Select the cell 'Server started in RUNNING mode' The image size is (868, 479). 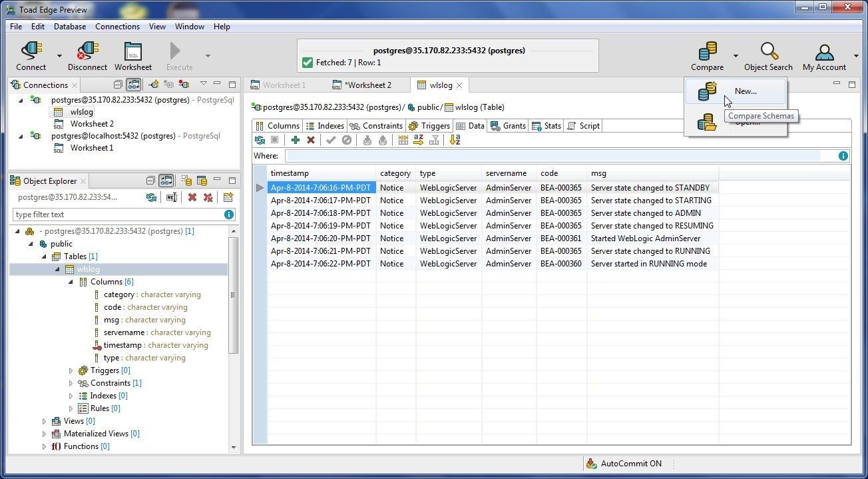point(652,264)
